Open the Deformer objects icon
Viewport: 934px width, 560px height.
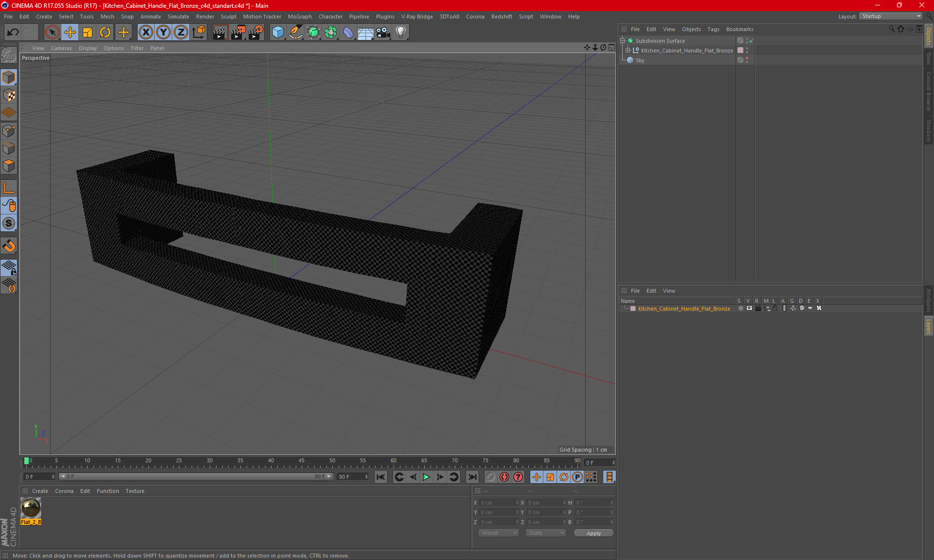[x=348, y=33]
